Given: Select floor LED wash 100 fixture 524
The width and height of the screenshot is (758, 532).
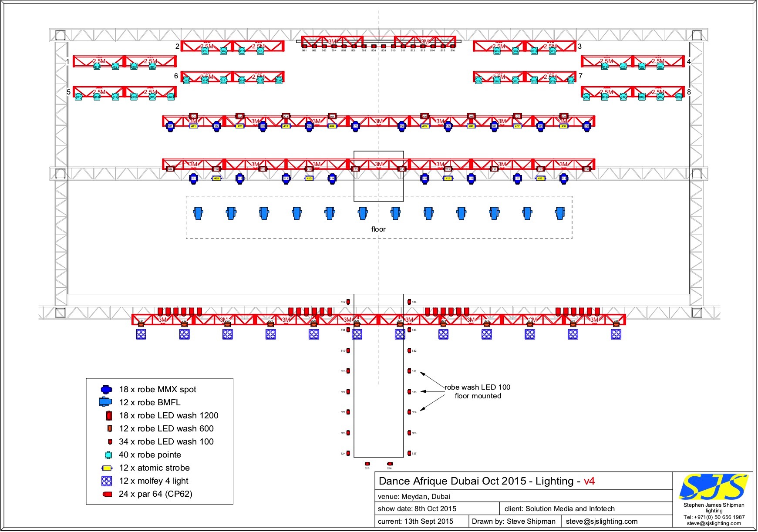Looking at the screenshot, I should (x=348, y=453).
